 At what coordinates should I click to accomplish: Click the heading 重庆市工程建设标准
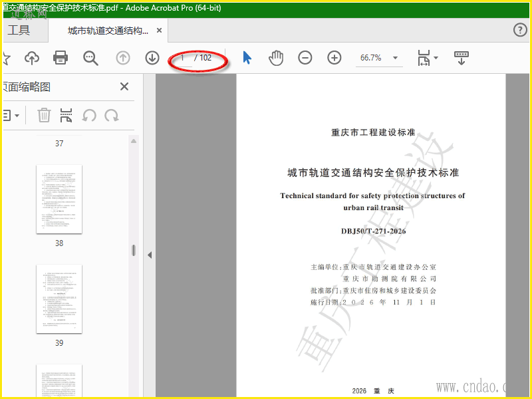[373, 132]
